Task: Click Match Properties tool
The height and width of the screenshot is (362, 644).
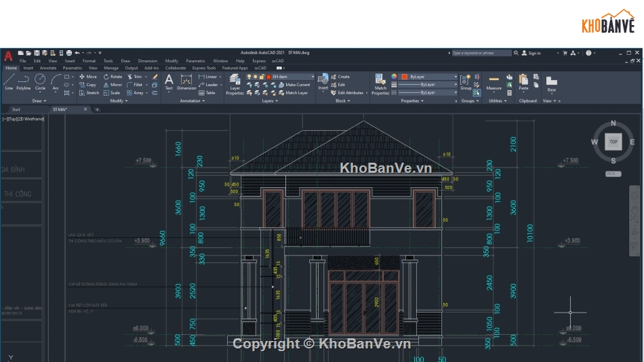Action: coord(380,85)
